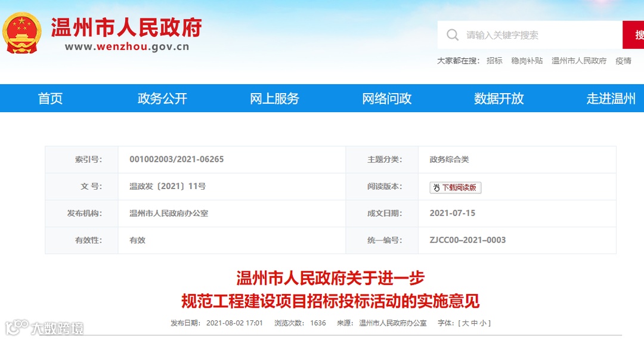
Task: Click the 文号 label cell
Action: click(x=82, y=187)
